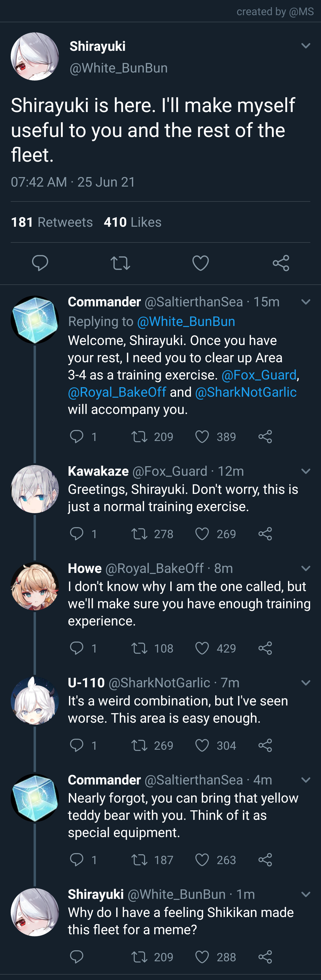
Task: View the 181 Retweets list
Action: tap(51, 222)
